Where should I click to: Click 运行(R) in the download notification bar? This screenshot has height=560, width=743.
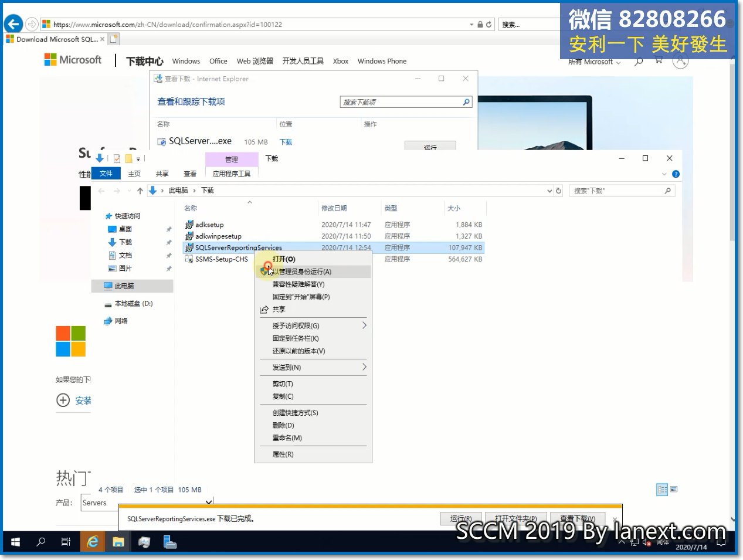(x=461, y=519)
